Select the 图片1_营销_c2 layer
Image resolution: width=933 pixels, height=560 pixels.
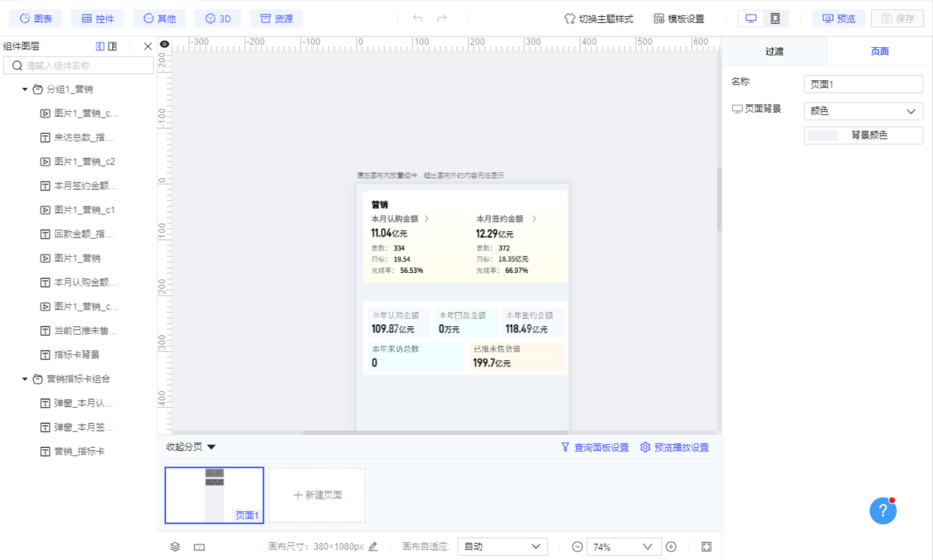pos(83,162)
